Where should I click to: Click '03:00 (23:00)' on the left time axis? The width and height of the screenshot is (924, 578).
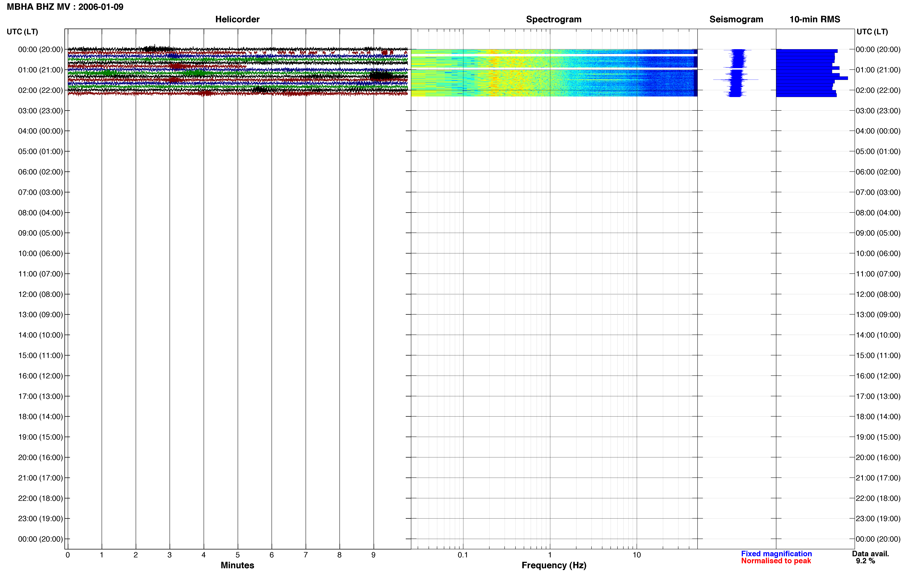click(x=41, y=111)
